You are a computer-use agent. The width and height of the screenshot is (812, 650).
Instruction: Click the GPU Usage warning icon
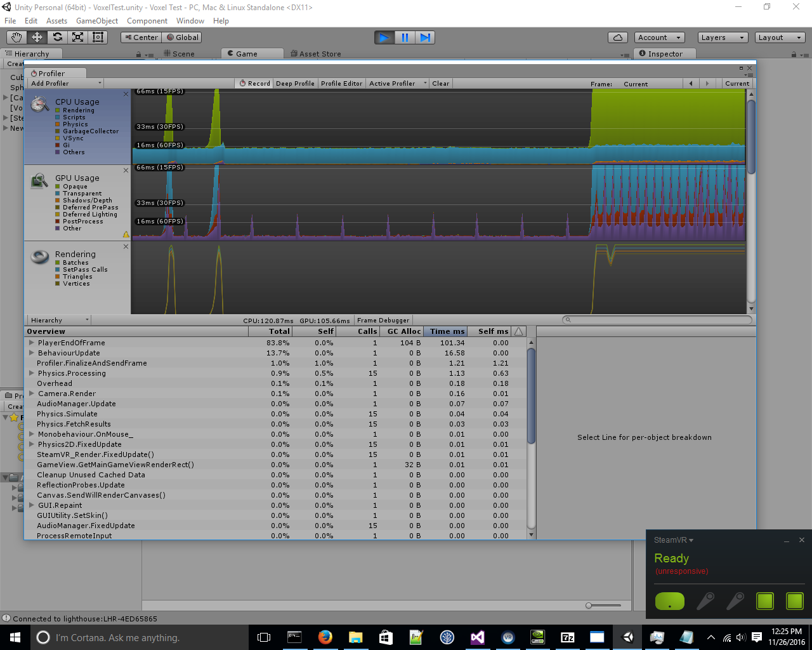tap(126, 234)
